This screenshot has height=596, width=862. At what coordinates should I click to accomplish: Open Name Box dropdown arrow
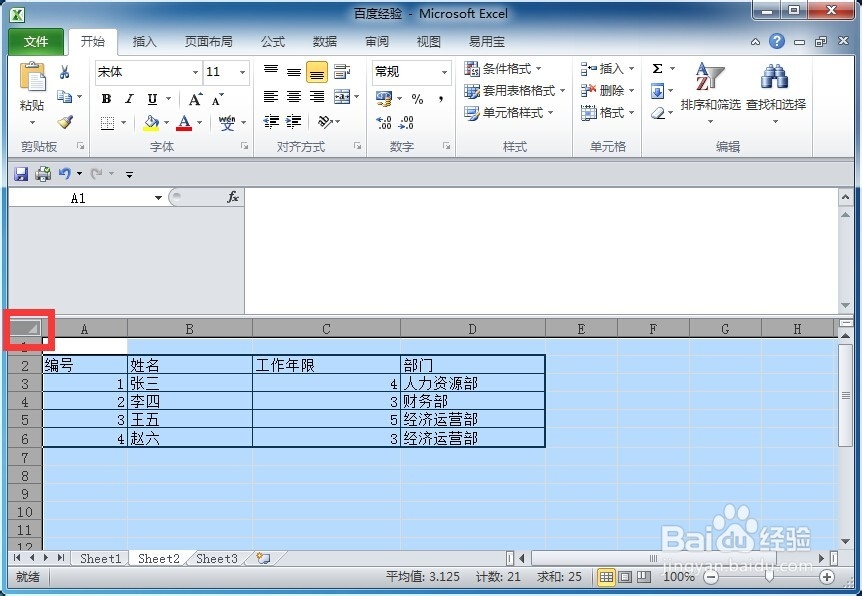[x=158, y=198]
